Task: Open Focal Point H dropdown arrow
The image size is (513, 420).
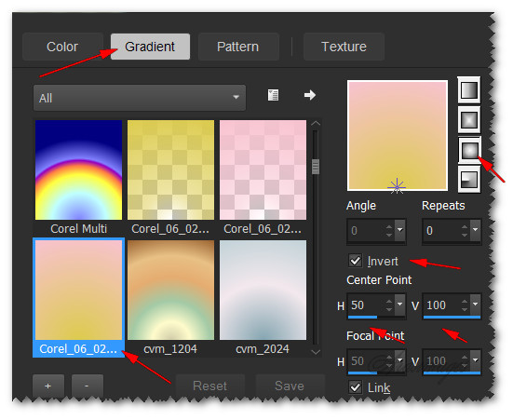Action: (x=400, y=360)
